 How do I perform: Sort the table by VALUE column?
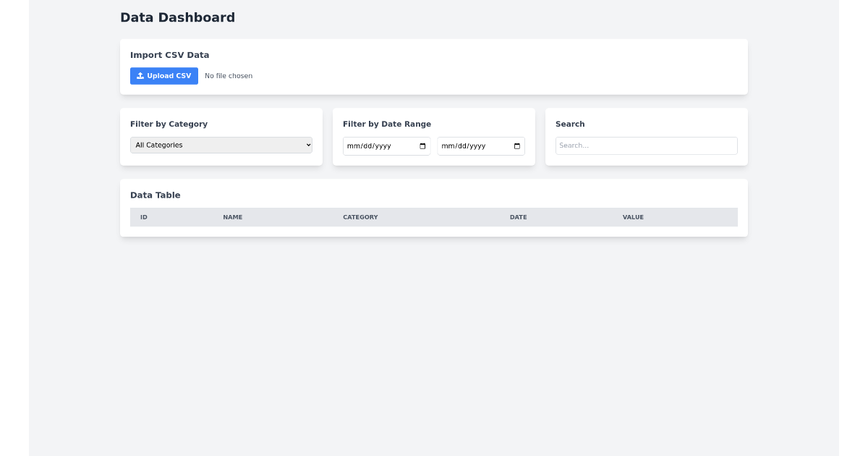click(x=633, y=216)
